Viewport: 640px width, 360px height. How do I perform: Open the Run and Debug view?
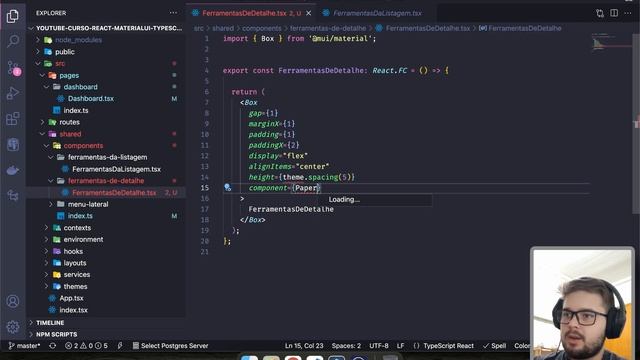click(x=13, y=93)
